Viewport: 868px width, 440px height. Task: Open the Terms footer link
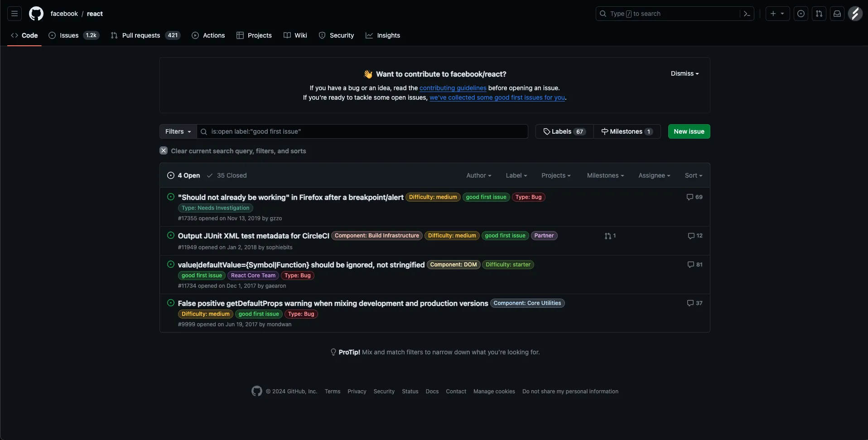333,392
